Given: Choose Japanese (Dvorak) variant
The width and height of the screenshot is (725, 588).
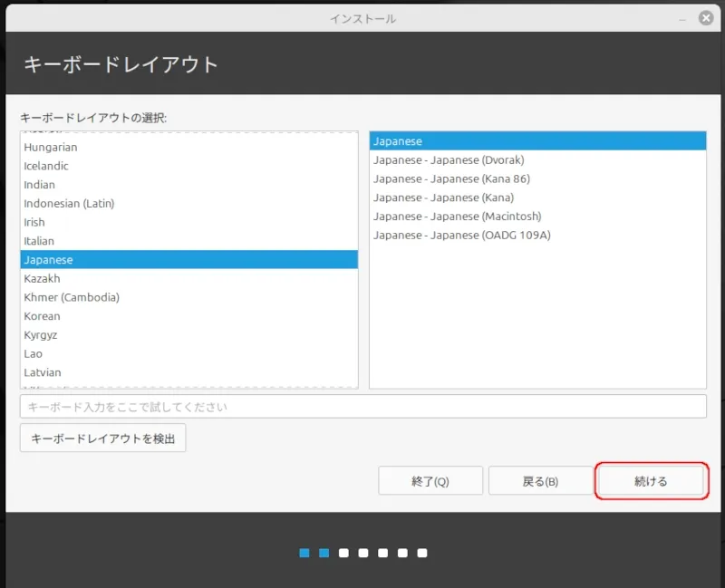Looking at the screenshot, I should (449, 160).
